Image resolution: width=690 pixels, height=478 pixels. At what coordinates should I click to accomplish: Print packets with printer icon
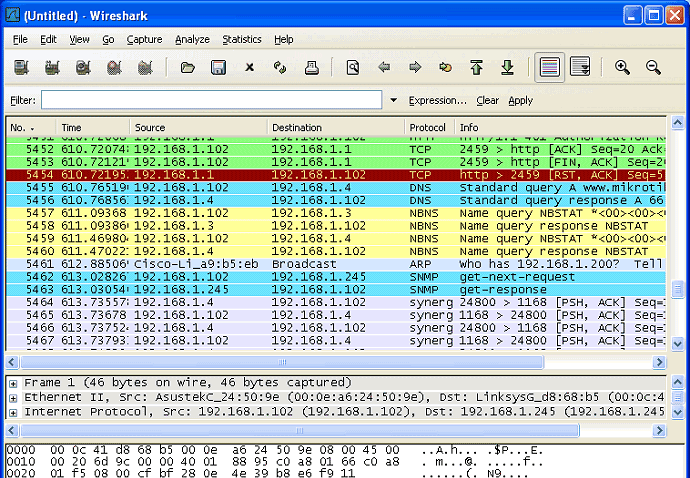point(312,67)
